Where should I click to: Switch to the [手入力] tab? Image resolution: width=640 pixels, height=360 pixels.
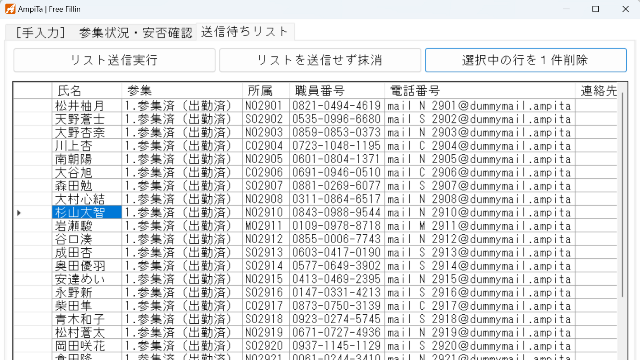[40, 32]
